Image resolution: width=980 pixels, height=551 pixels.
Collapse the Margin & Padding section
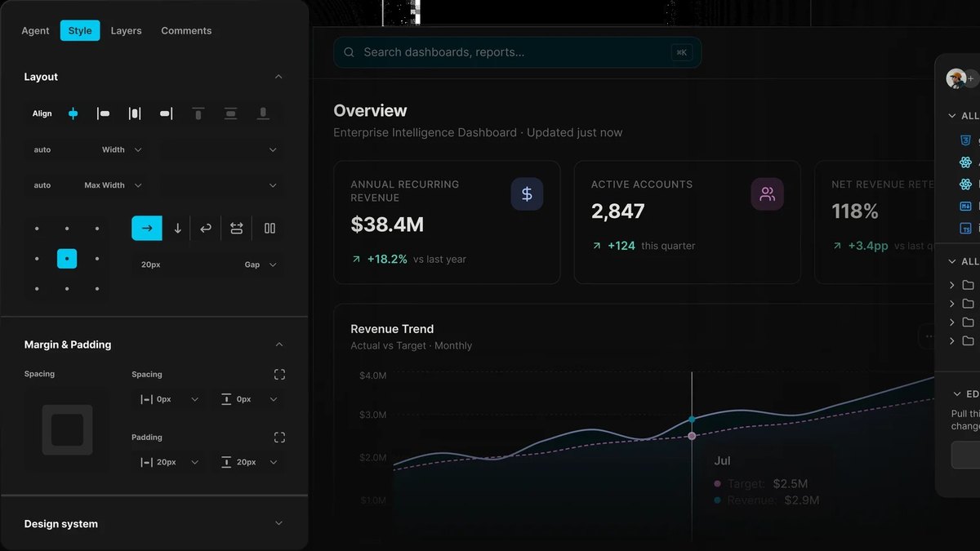tap(278, 344)
